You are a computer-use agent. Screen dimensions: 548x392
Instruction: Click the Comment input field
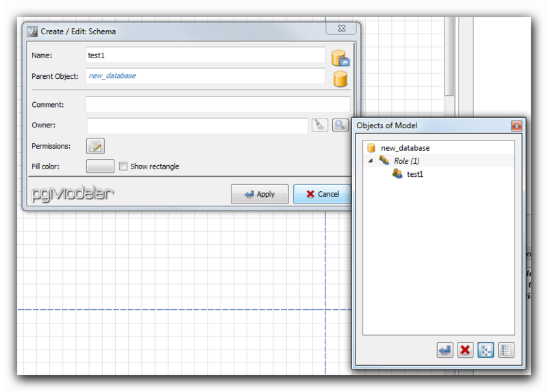pos(218,104)
